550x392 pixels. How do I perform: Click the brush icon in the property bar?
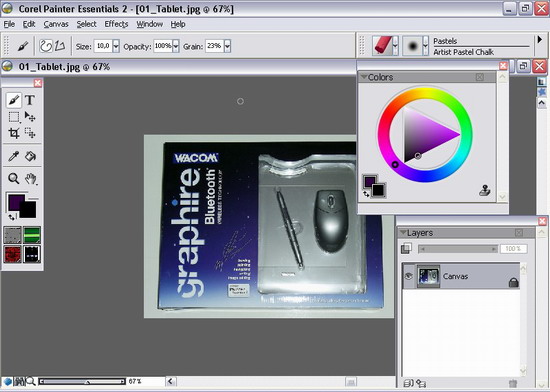point(23,46)
